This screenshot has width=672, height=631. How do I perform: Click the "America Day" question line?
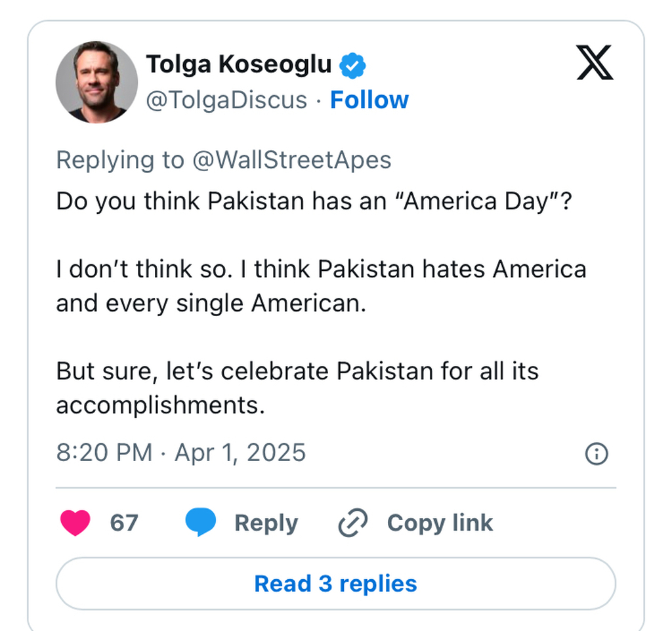[x=314, y=201]
